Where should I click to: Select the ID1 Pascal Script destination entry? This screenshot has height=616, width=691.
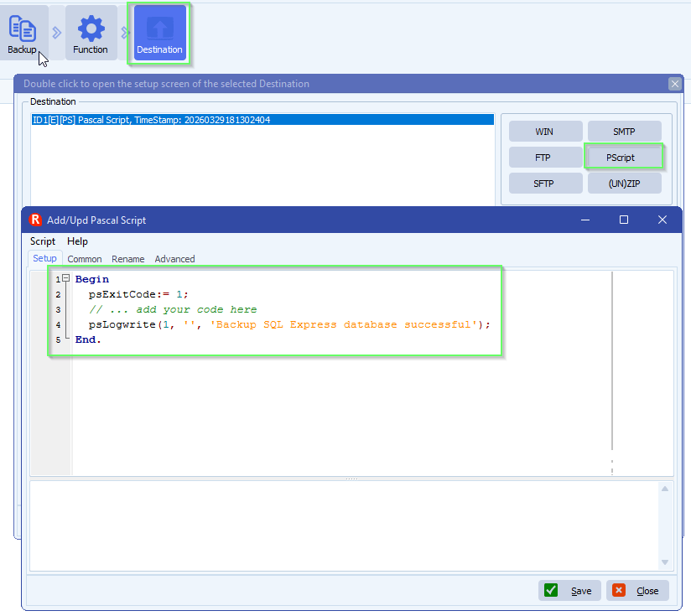(262, 120)
